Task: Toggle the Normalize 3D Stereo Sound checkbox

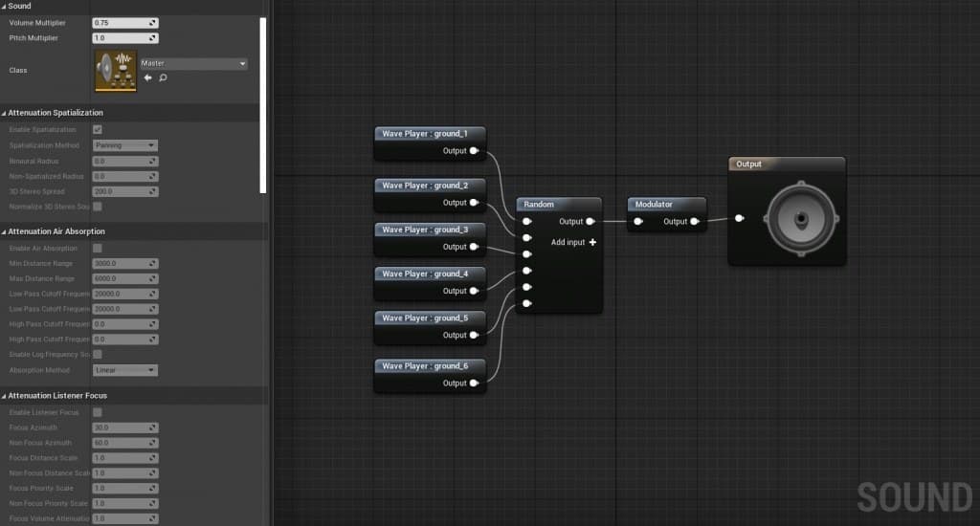Action: (x=98, y=207)
